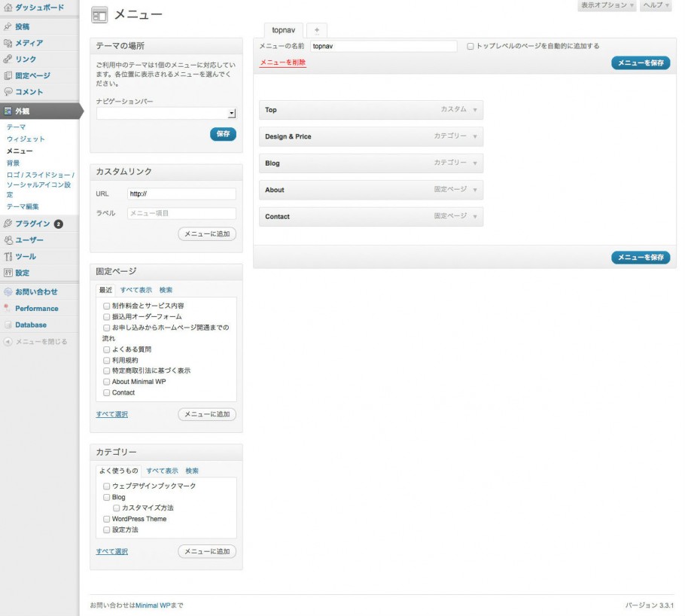Click the top メニューを保存 button

tap(641, 63)
